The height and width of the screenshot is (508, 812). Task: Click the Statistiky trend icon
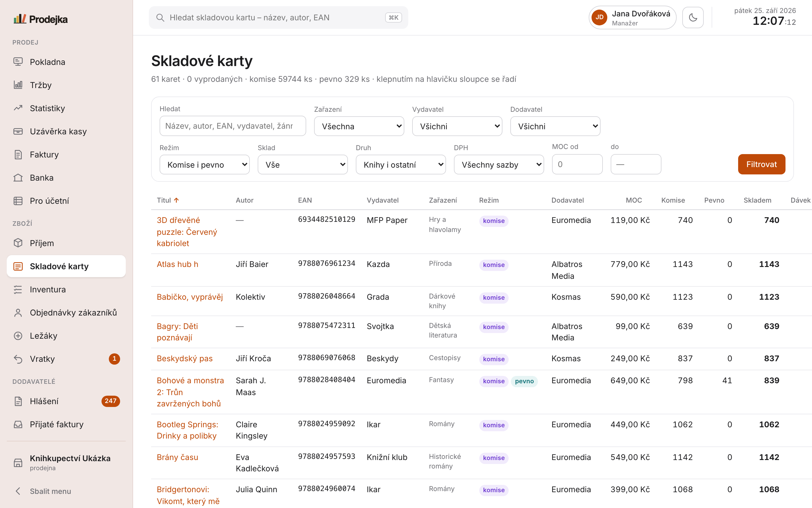coord(18,108)
